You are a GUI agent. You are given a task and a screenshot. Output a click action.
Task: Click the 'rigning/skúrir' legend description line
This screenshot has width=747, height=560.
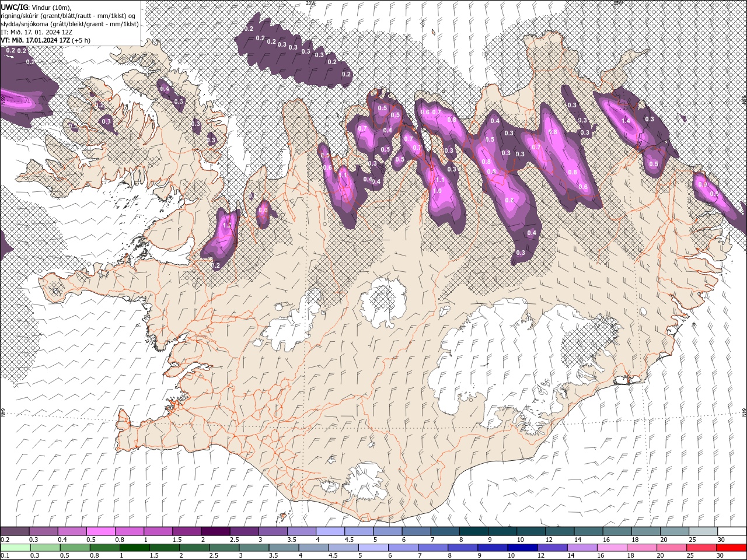[68, 15]
